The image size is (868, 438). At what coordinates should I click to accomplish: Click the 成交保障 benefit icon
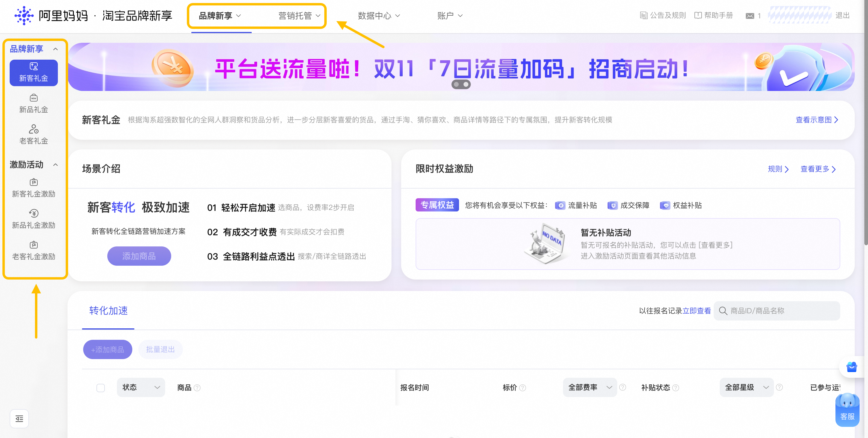(613, 205)
